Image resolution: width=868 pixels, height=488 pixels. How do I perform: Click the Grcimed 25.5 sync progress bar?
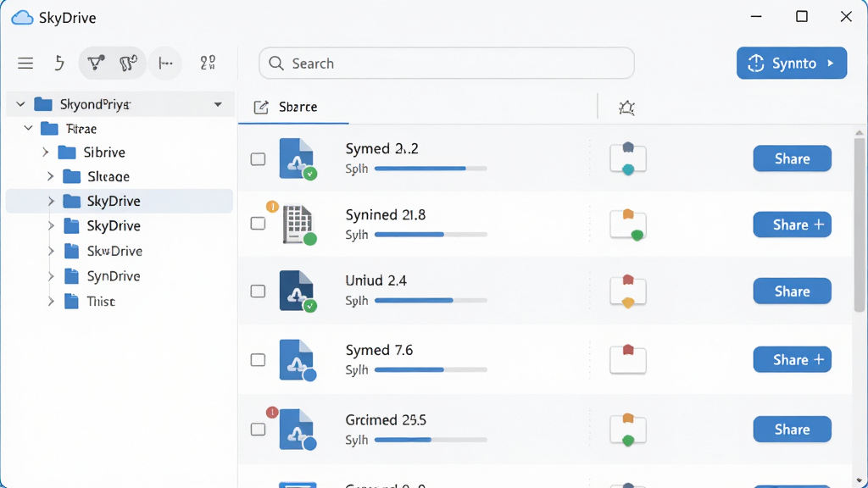431,440
